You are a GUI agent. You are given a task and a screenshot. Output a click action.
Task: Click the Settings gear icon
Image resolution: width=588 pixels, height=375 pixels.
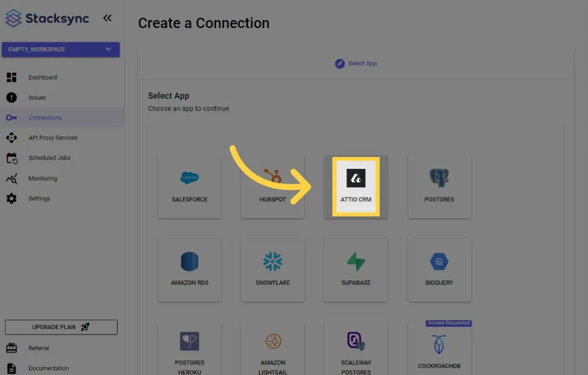12,199
